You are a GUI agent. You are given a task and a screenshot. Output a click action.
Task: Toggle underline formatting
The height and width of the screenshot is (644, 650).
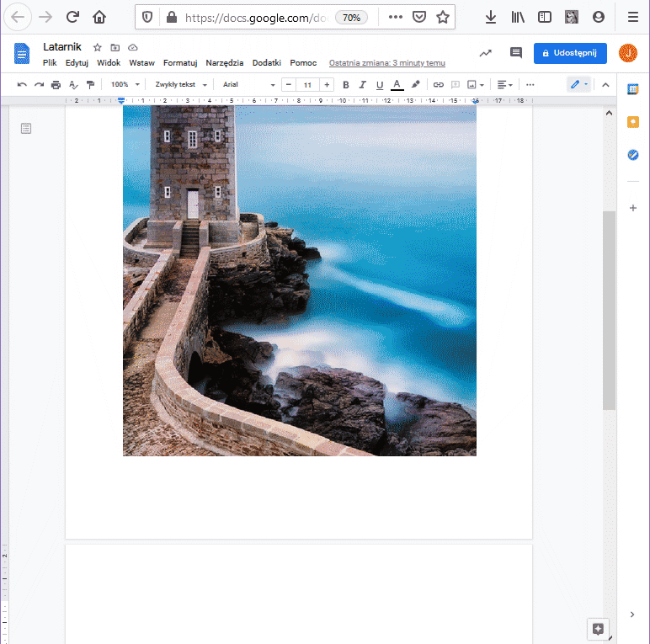(x=380, y=85)
